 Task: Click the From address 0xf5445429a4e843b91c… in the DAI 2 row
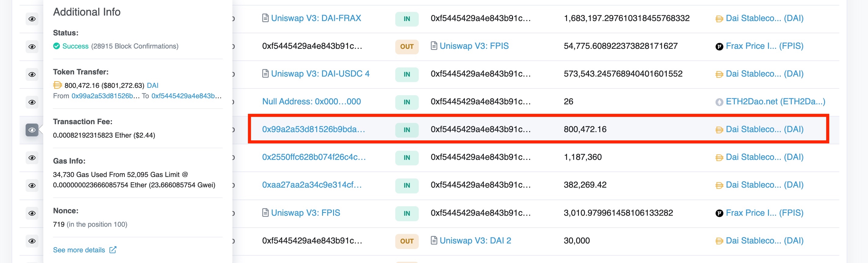coord(312,240)
